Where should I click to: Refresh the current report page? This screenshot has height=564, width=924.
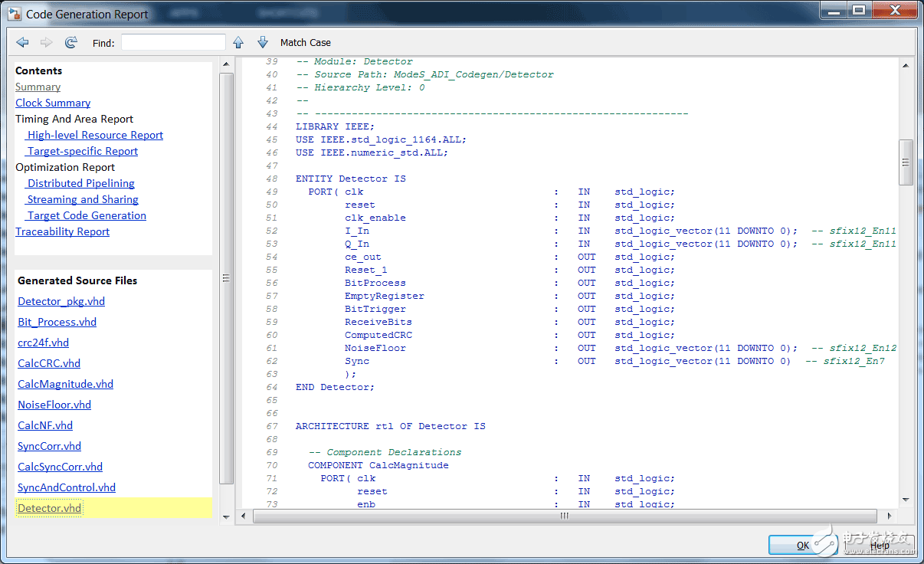[70, 42]
